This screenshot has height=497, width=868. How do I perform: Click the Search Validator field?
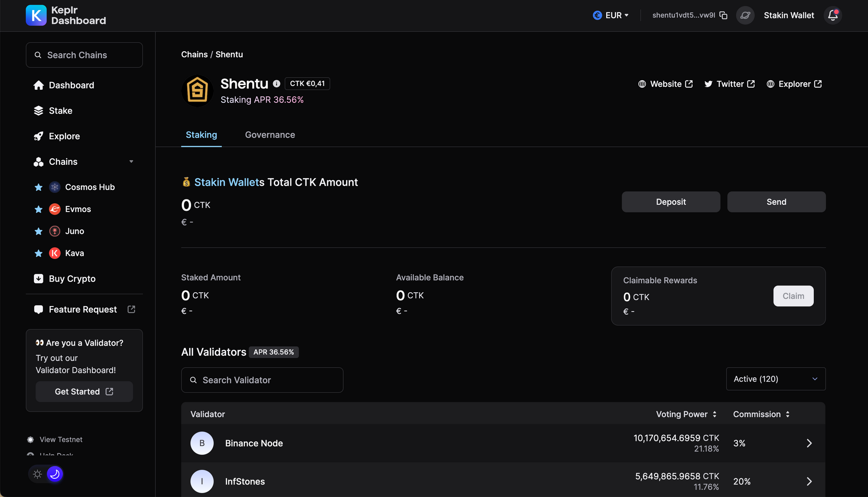262,380
